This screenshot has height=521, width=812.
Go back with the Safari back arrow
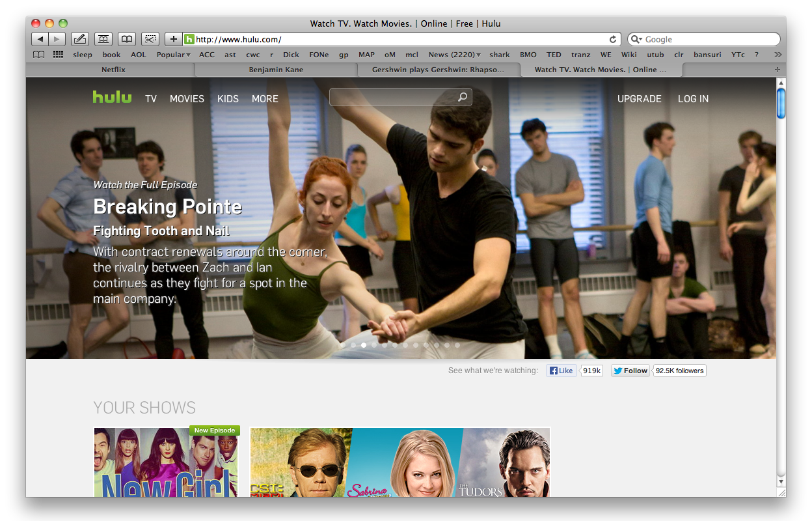click(x=40, y=39)
